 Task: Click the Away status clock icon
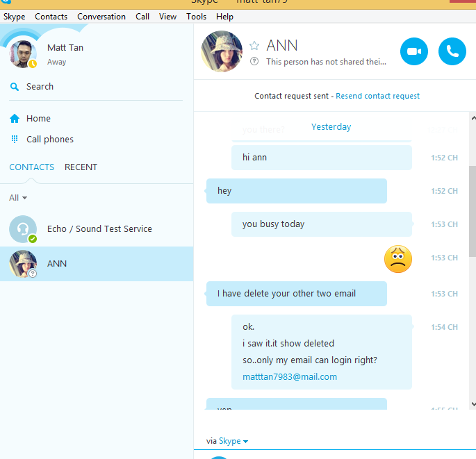[33, 64]
